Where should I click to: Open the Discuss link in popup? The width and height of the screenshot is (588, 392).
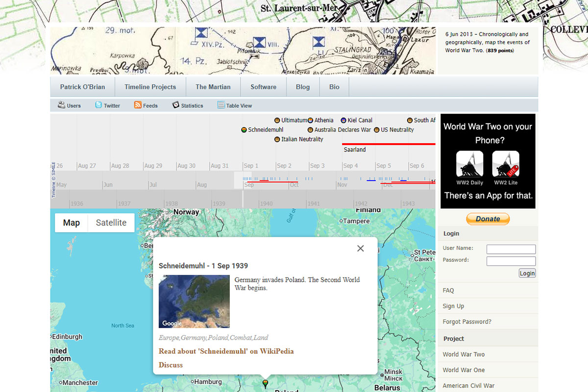click(171, 365)
